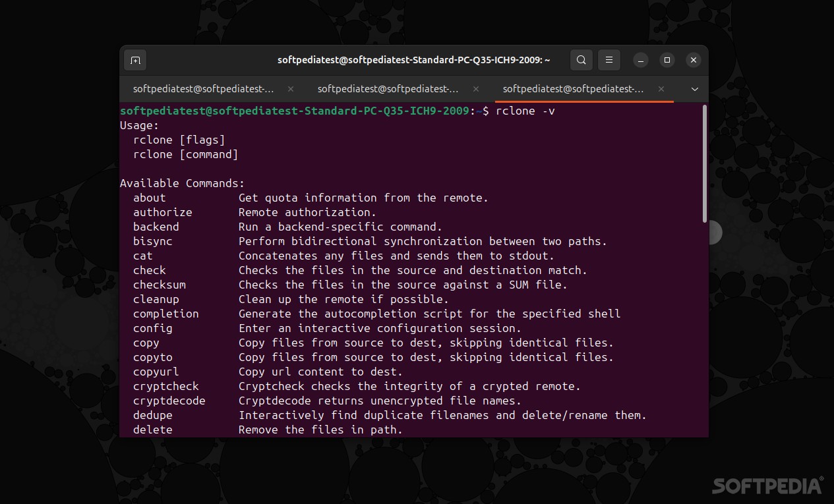
Task: Click 'Copy url content to dest.'
Action: point(321,372)
